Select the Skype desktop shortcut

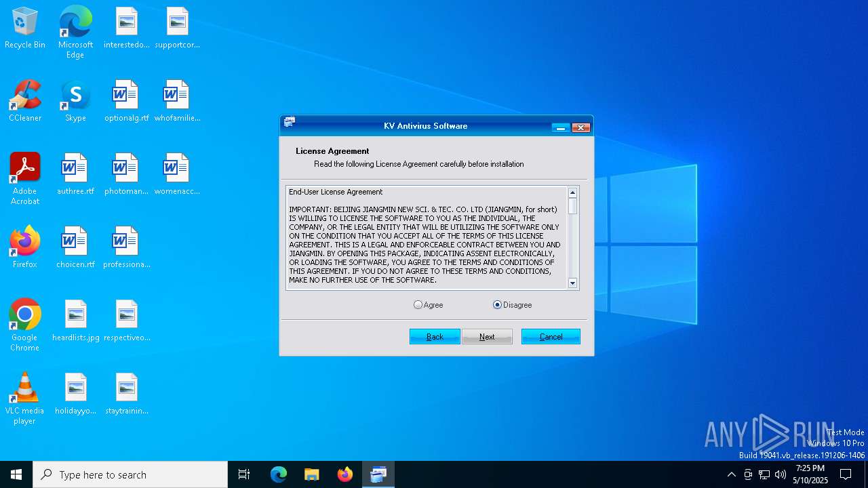tap(75, 102)
